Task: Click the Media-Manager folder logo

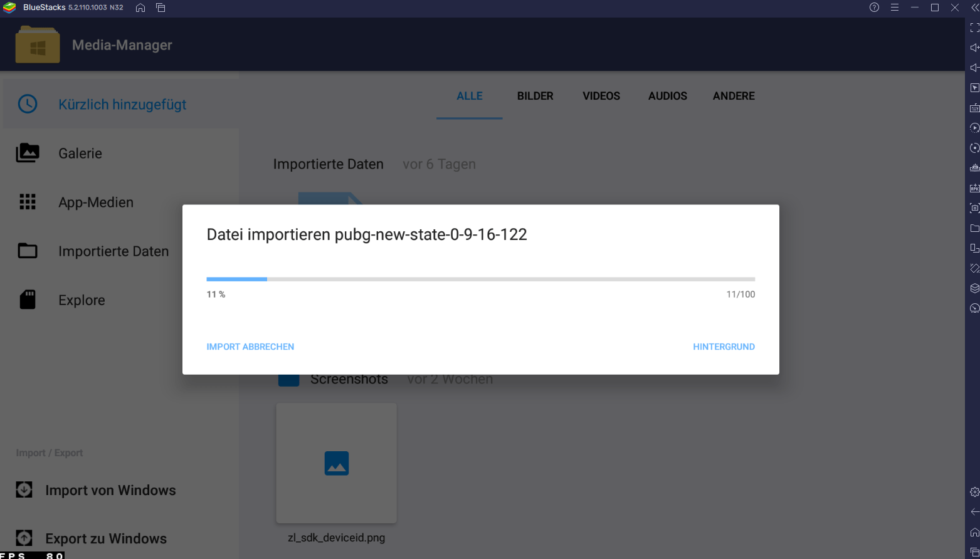Action: [x=38, y=44]
